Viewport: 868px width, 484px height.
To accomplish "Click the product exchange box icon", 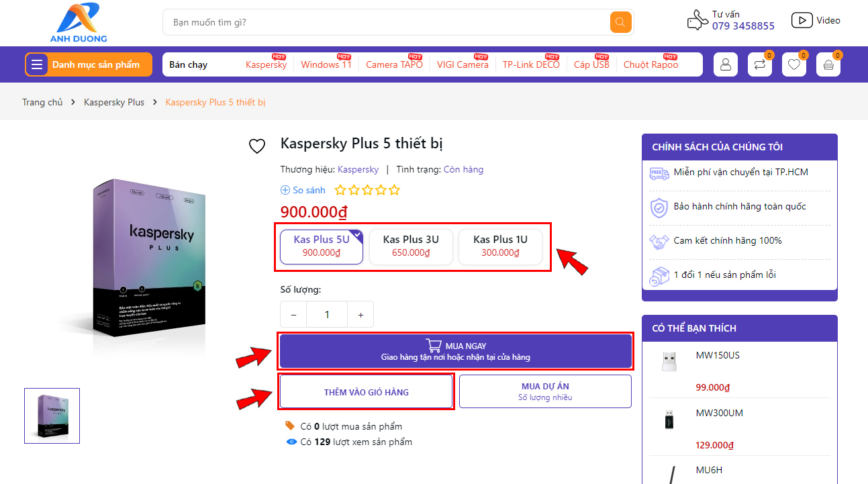I will click(659, 276).
